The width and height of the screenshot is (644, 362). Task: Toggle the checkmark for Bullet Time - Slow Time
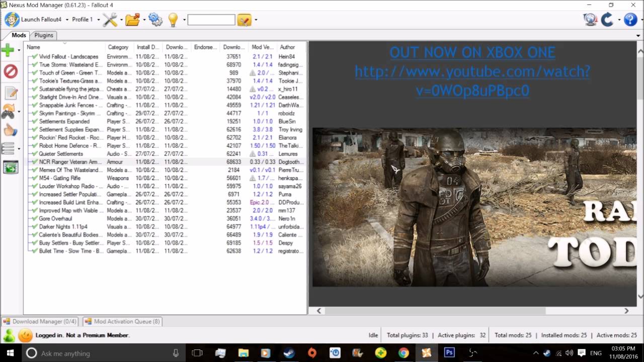(35, 251)
